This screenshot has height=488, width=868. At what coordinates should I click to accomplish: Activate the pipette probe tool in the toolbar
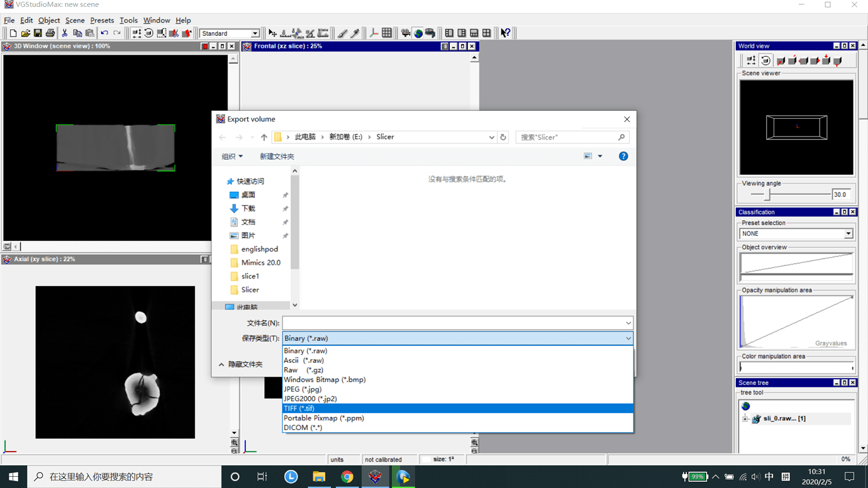coord(355,33)
